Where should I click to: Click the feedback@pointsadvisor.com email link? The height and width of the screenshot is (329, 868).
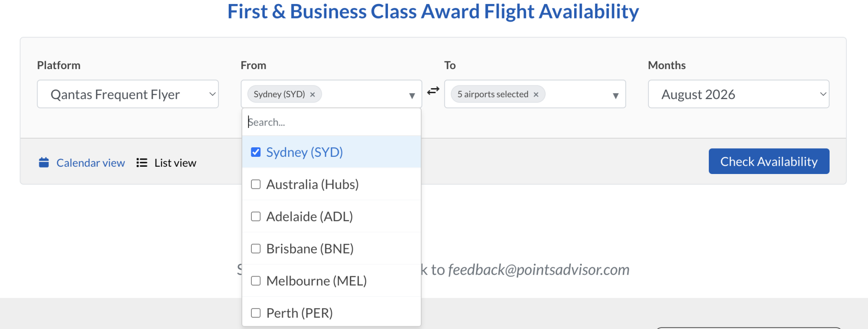pyautogui.click(x=538, y=270)
